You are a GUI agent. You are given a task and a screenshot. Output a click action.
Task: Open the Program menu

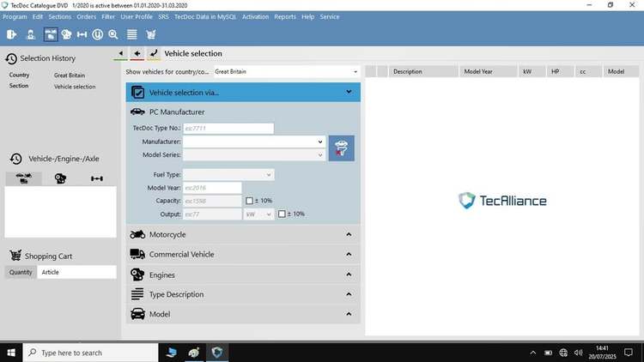15,17
